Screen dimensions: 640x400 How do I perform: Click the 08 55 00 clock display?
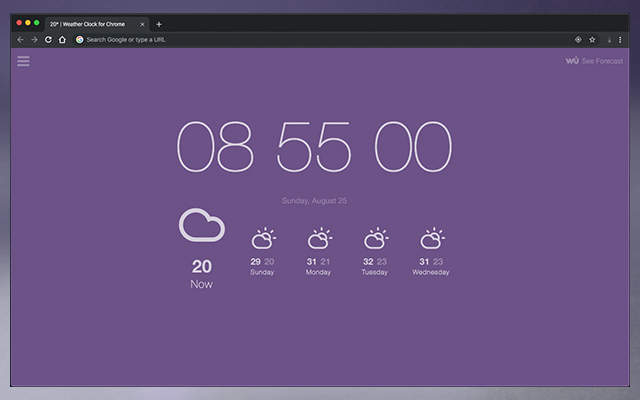coord(314,148)
